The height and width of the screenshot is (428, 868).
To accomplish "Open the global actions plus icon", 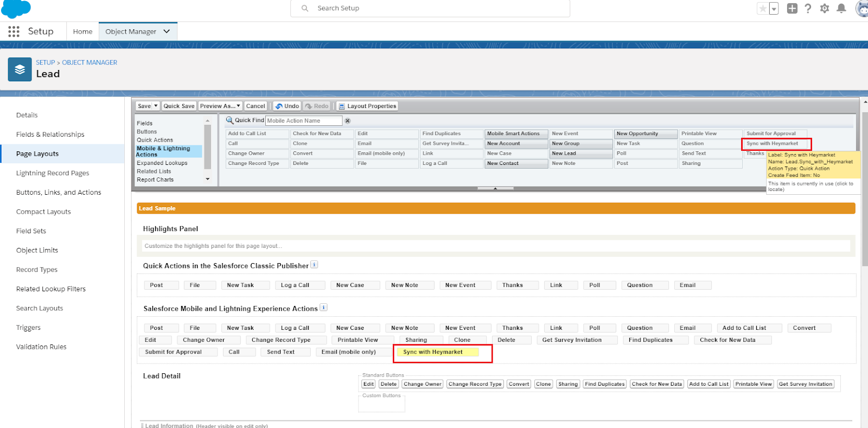I will coord(792,8).
